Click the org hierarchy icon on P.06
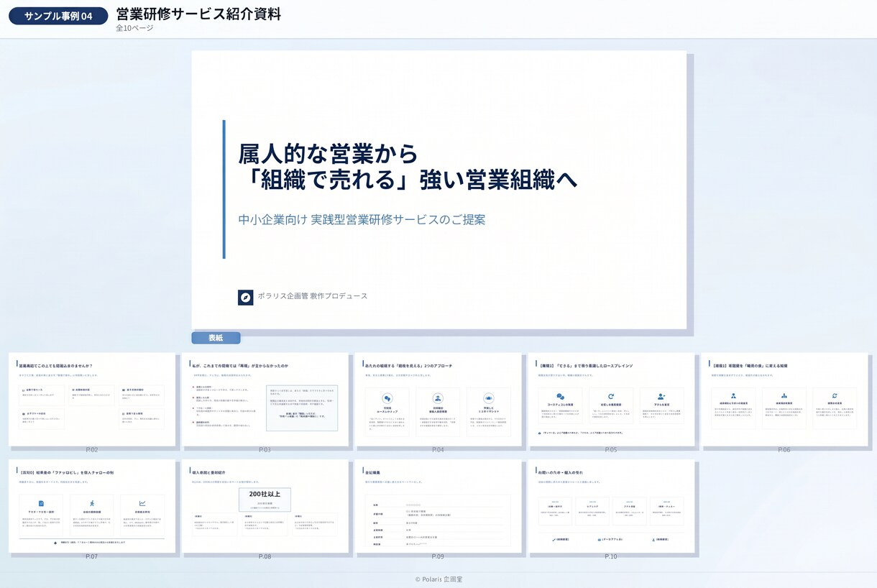The width and height of the screenshot is (877, 588). (x=733, y=395)
